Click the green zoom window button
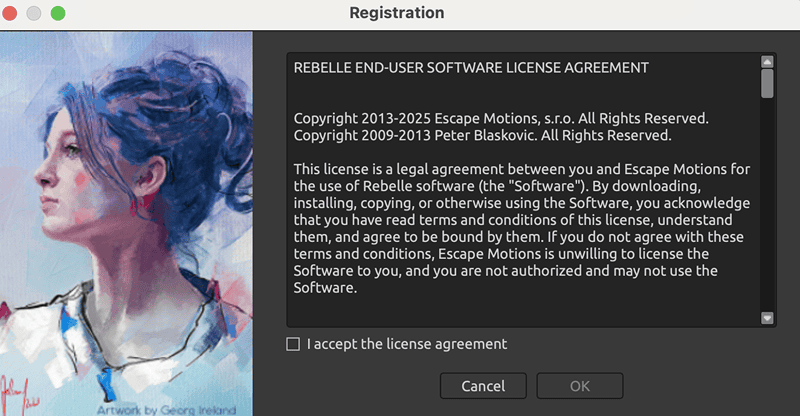The height and width of the screenshot is (416, 800). coord(58,13)
